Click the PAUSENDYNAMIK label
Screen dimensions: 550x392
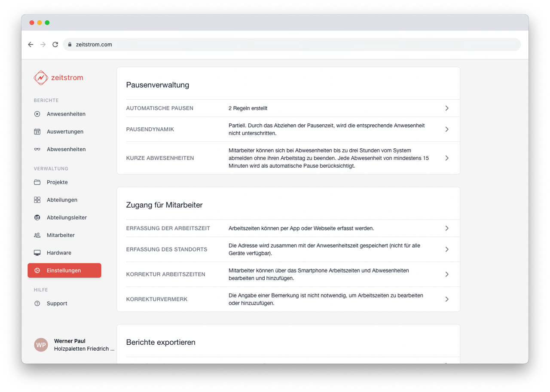[150, 129]
